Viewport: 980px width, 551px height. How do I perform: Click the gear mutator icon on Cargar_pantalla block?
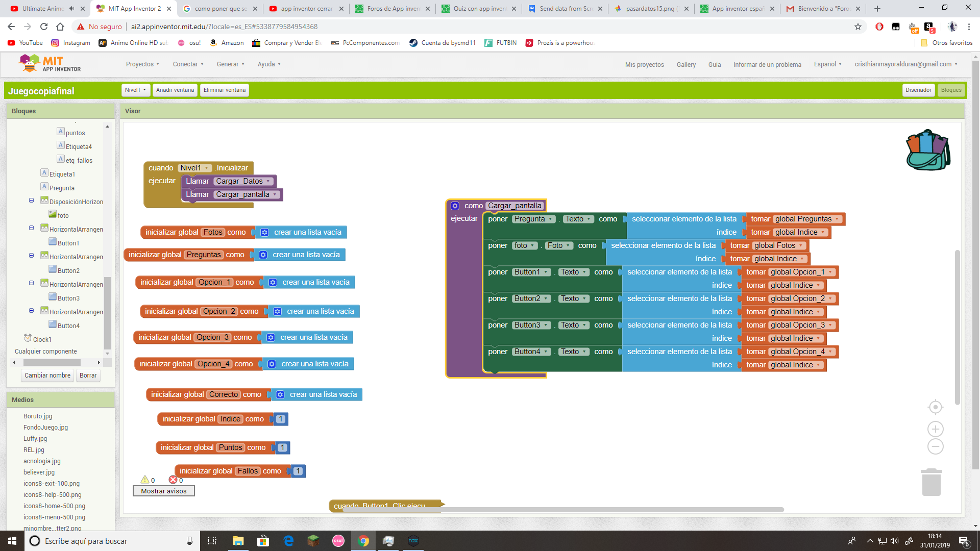coord(454,206)
